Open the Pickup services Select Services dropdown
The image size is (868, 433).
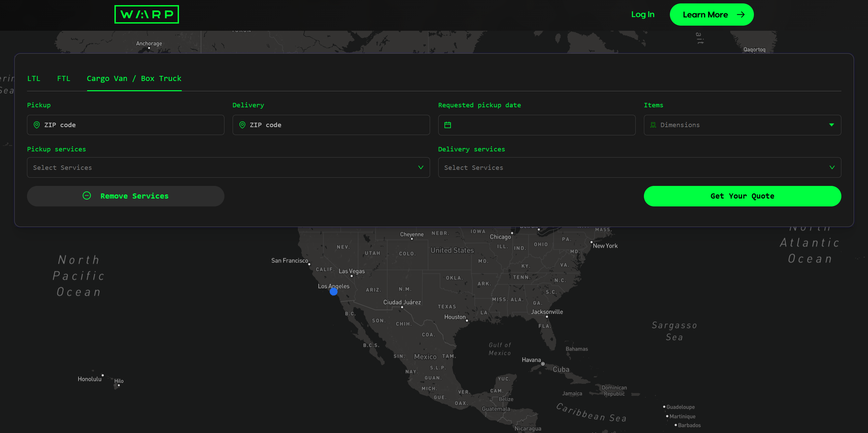coord(228,167)
